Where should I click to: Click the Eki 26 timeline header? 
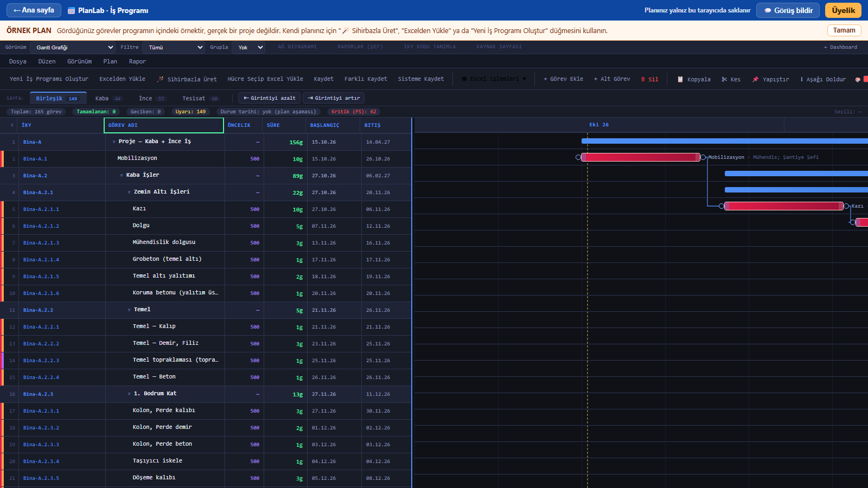[x=599, y=125]
